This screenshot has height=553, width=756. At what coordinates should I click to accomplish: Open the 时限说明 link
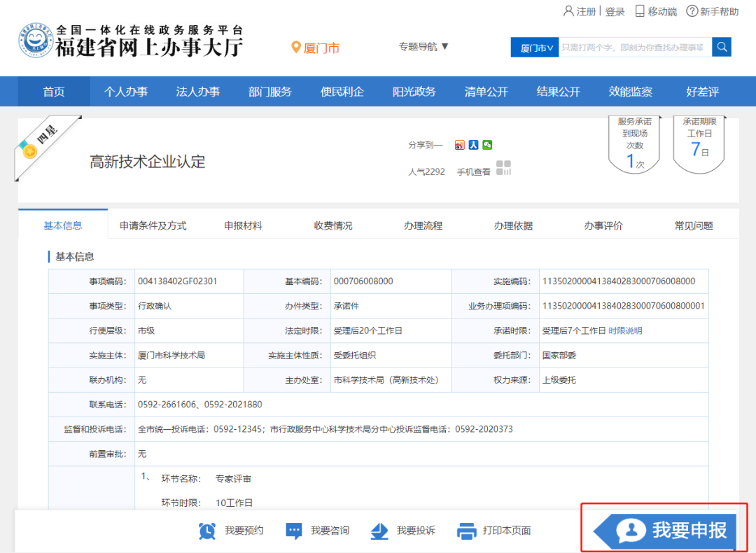tap(625, 330)
